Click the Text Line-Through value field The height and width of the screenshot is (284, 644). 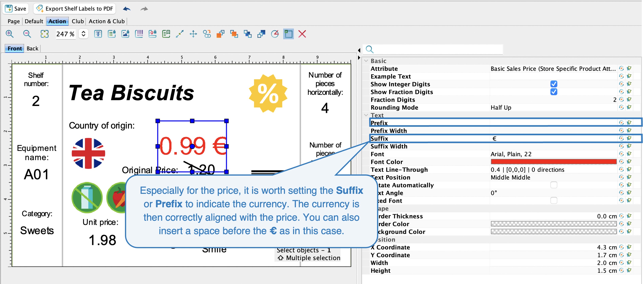(553, 169)
